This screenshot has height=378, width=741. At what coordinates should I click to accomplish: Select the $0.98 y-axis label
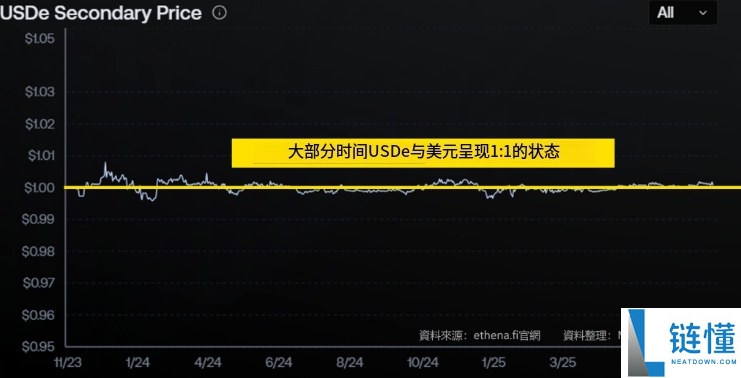[38, 251]
